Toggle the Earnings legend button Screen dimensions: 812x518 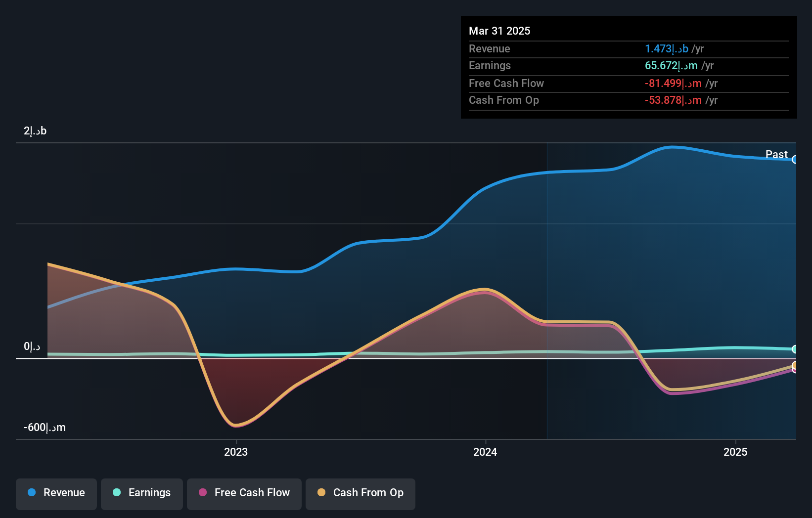coord(142,494)
